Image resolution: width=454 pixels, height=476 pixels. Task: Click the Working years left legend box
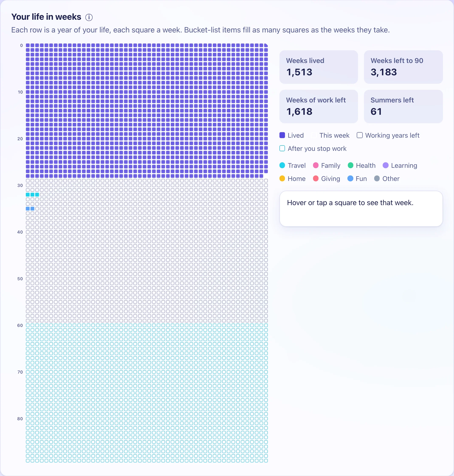360,135
